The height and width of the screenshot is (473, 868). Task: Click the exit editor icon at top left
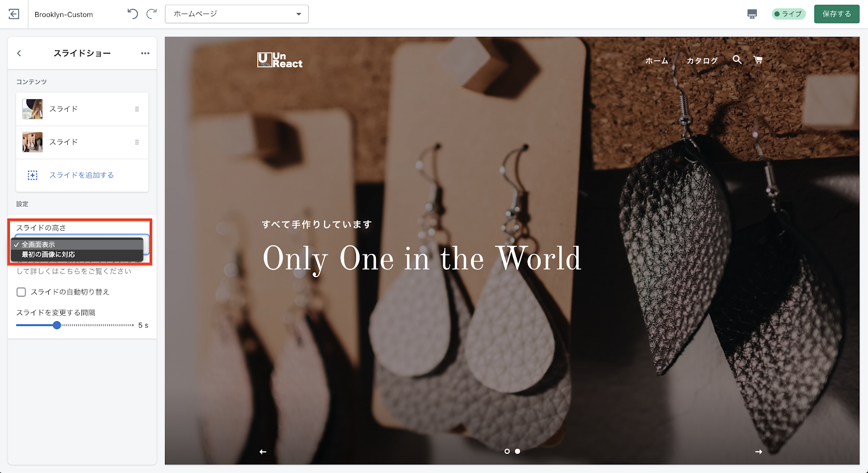(14, 14)
